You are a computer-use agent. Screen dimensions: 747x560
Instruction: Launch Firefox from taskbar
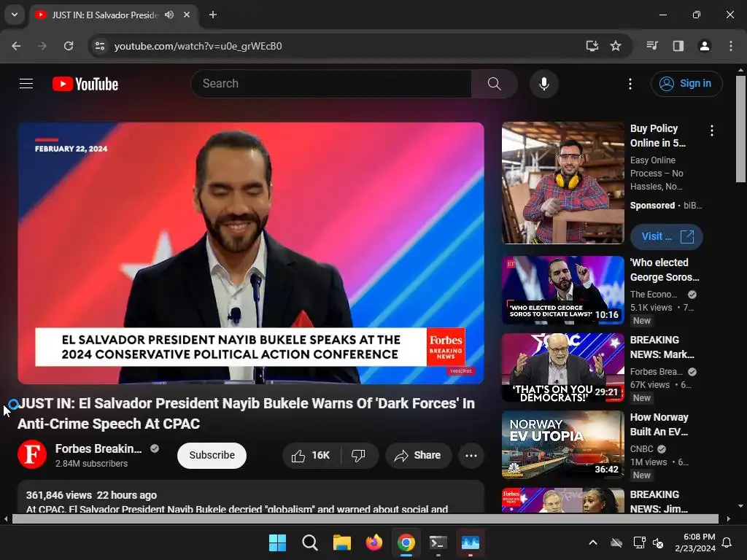click(x=374, y=542)
